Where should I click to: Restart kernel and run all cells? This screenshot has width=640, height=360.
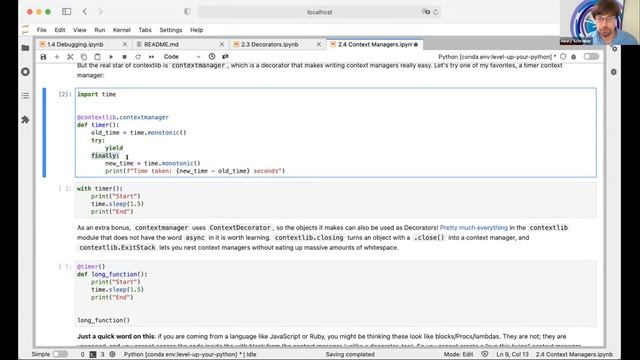click(151, 57)
